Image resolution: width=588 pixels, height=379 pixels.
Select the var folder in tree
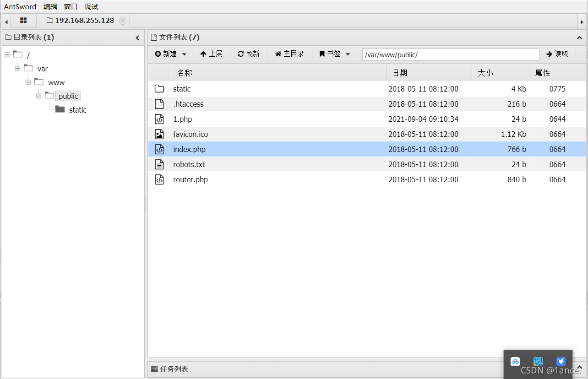[x=43, y=69]
